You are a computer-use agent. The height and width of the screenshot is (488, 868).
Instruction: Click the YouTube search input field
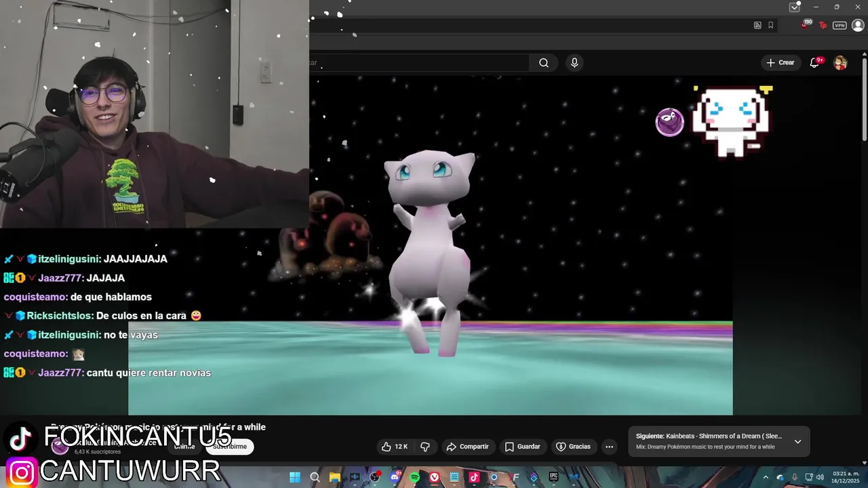(x=419, y=63)
